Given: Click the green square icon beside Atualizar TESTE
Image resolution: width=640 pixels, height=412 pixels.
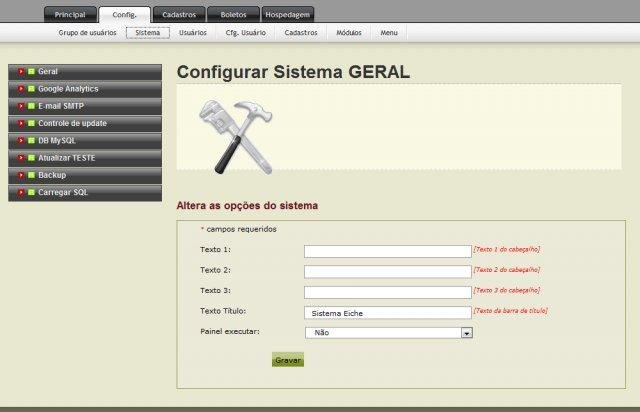Looking at the screenshot, I should 31,158.
